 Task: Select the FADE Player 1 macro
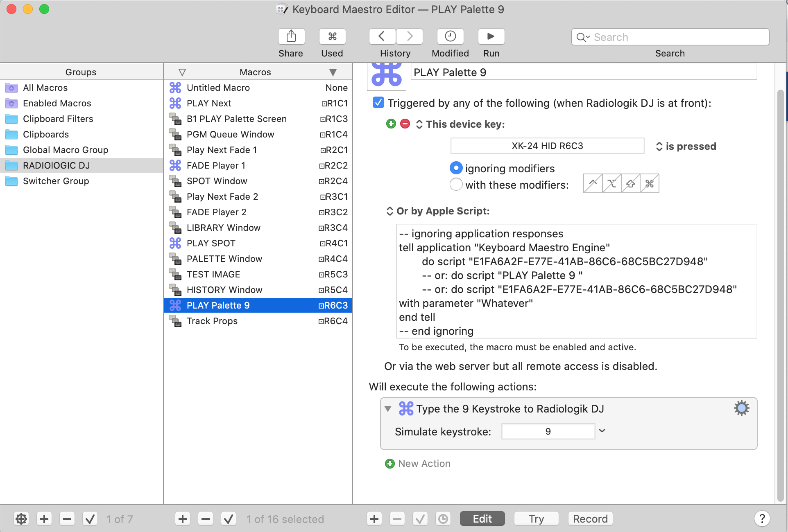coord(258,165)
